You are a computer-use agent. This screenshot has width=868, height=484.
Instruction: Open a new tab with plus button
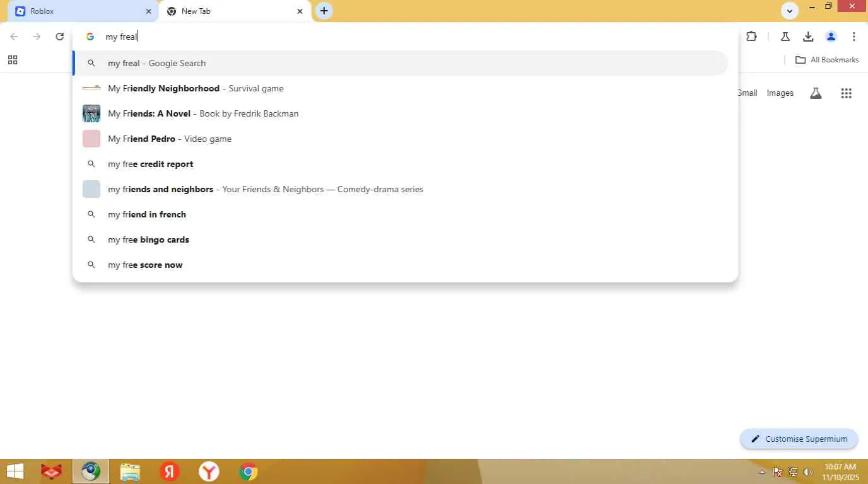click(x=324, y=11)
